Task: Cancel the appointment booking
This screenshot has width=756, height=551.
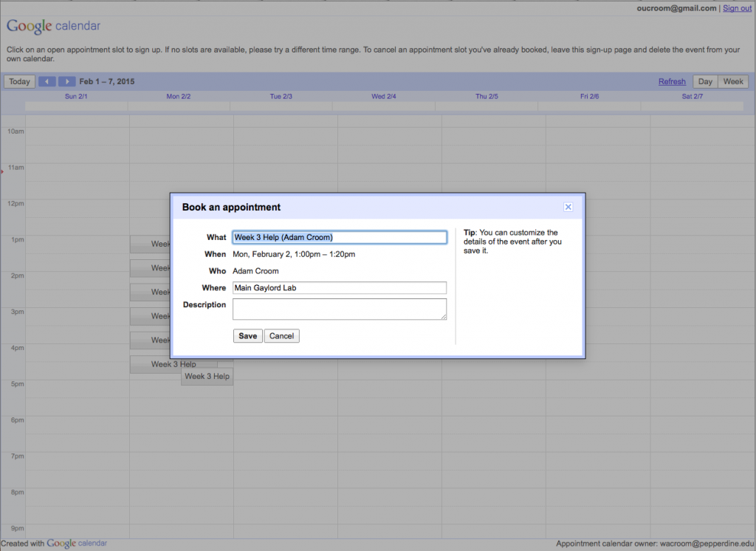Action: tap(281, 336)
